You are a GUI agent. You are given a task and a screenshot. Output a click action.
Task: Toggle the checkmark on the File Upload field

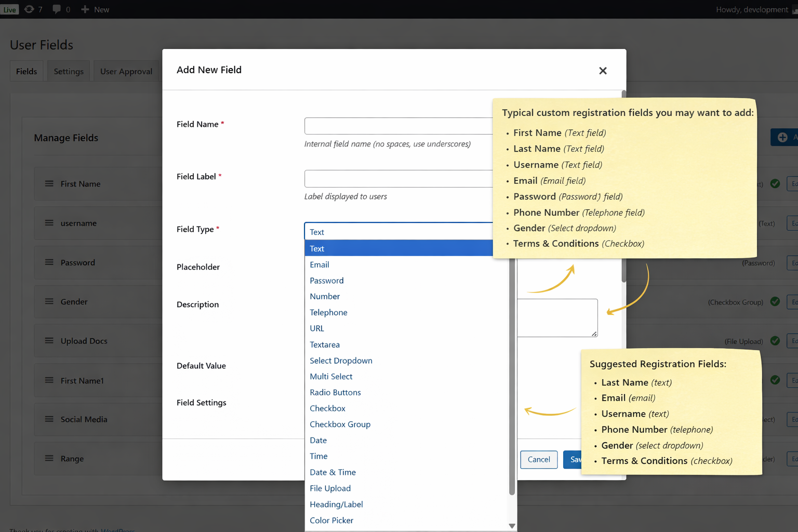coord(775,341)
